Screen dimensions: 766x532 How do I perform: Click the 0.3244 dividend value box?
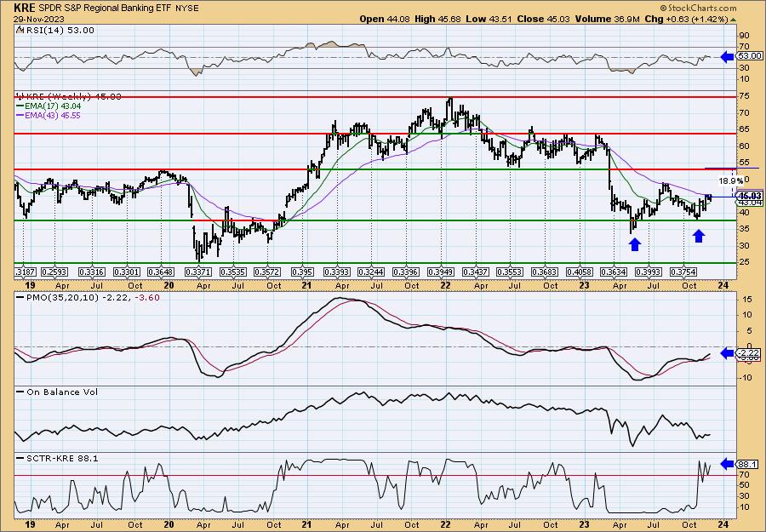(371, 272)
